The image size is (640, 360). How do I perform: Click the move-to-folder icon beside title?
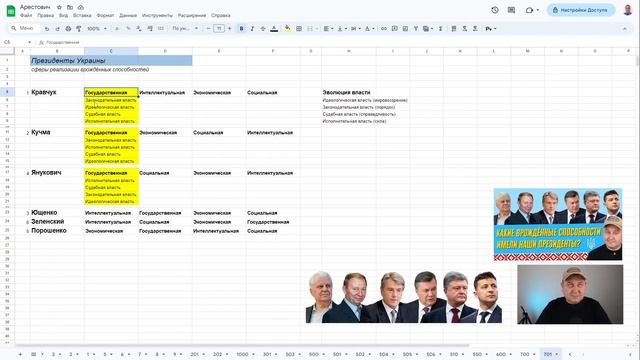click(70, 7)
